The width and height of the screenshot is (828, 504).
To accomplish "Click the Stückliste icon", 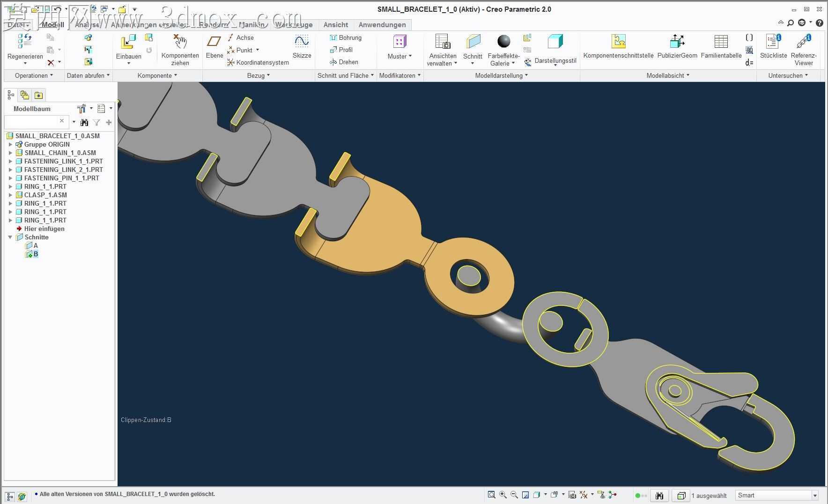I will tap(773, 42).
